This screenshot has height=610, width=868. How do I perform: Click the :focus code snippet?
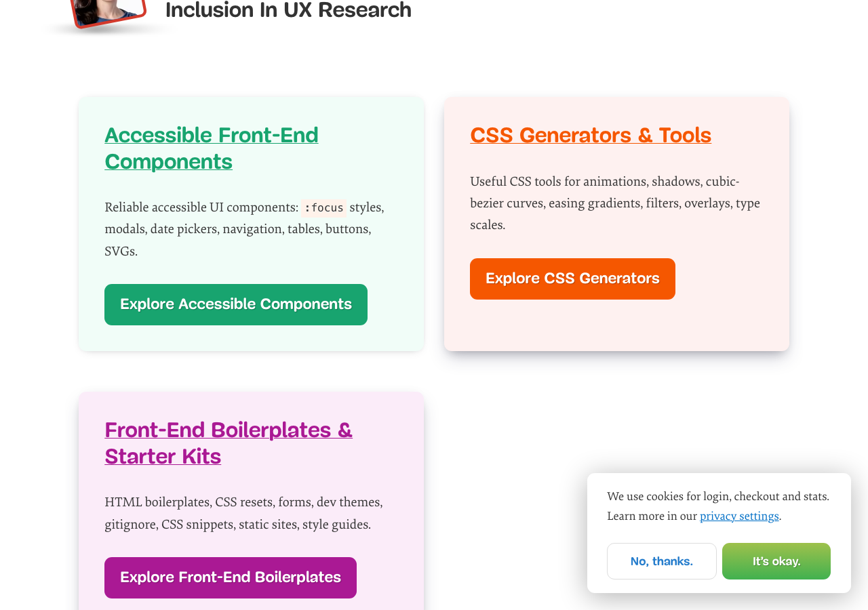[323, 207]
